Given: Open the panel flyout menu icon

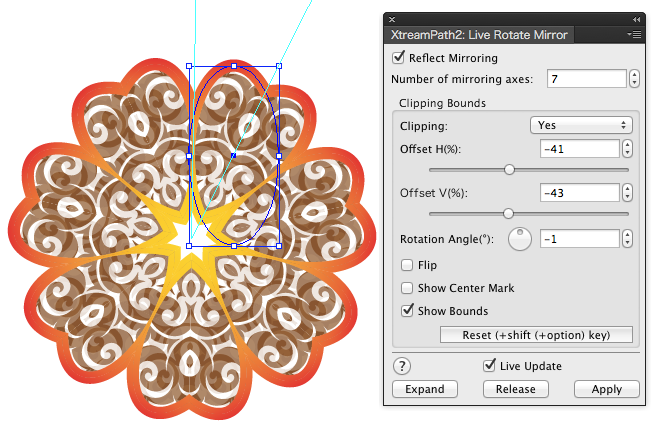Looking at the screenshot, I should [x=634, y=34].
